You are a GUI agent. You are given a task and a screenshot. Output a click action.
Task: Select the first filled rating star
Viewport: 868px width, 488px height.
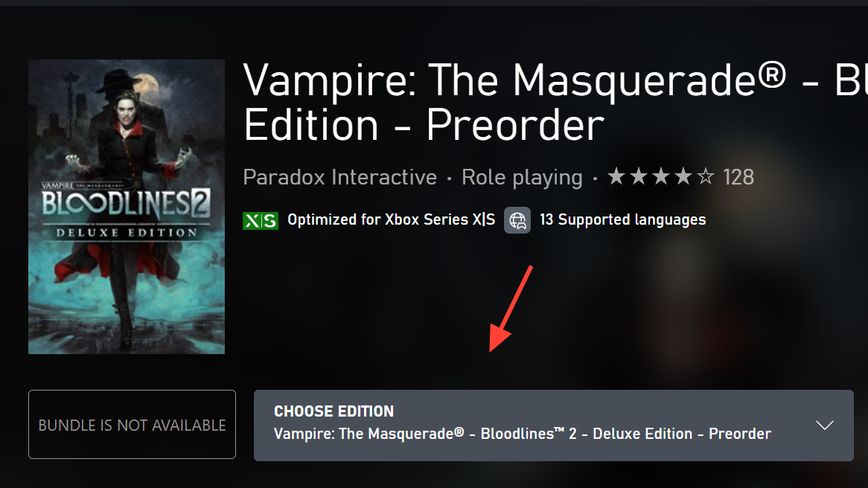[x=616, y=177]
